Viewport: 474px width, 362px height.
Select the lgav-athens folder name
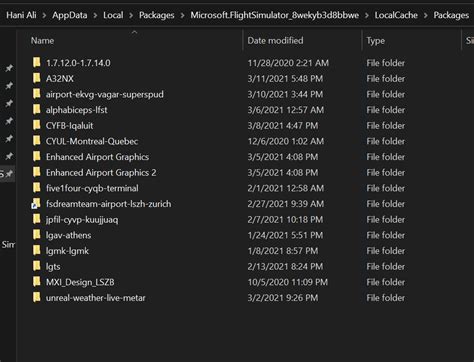click(x=68, y=235)
